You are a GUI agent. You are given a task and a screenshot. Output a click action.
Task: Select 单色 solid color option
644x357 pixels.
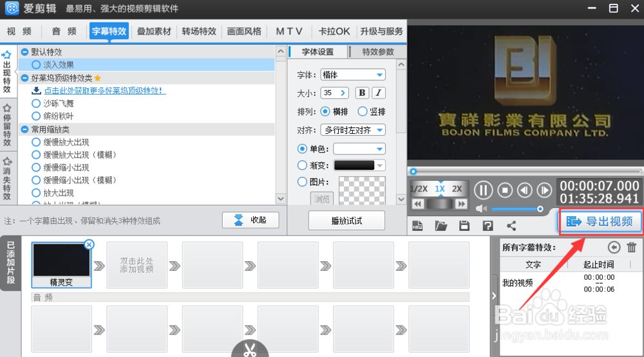(302, 149)
